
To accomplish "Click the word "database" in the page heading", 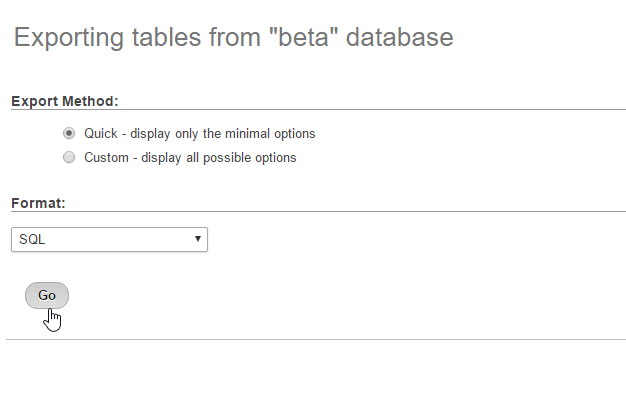I will 400,38.
